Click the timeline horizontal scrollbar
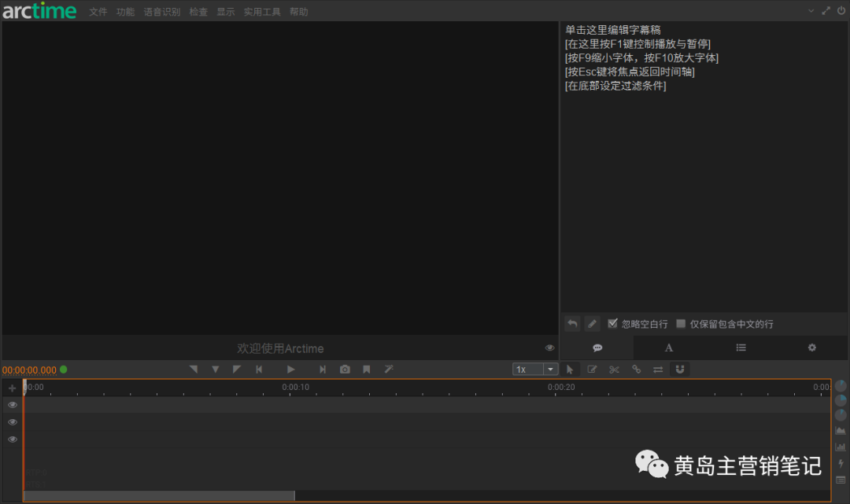Viewport: 850px width, 504px height. 159,496
